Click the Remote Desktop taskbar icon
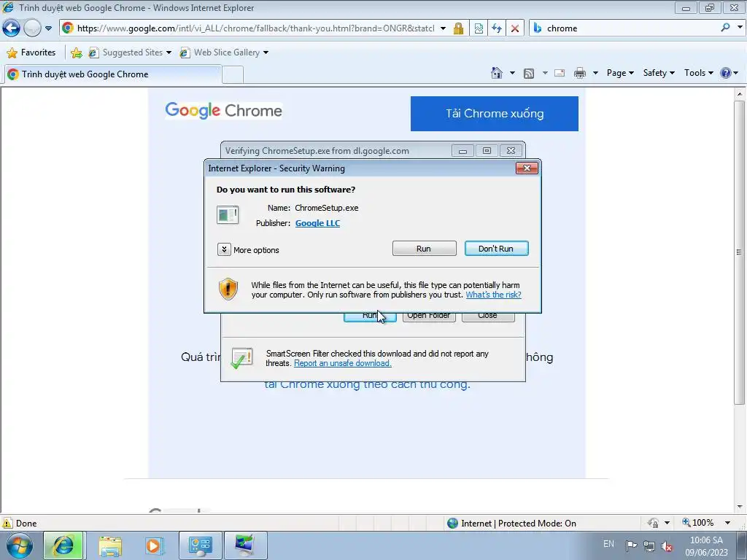747x560 pixels. [x=245, y=545]
